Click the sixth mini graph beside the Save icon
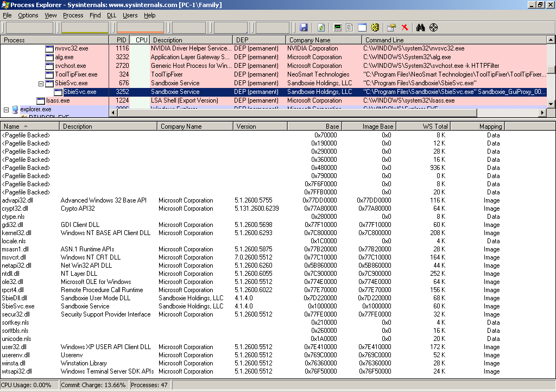The width and height of the screenshot is (556, 392). click(x=273, y=28)
